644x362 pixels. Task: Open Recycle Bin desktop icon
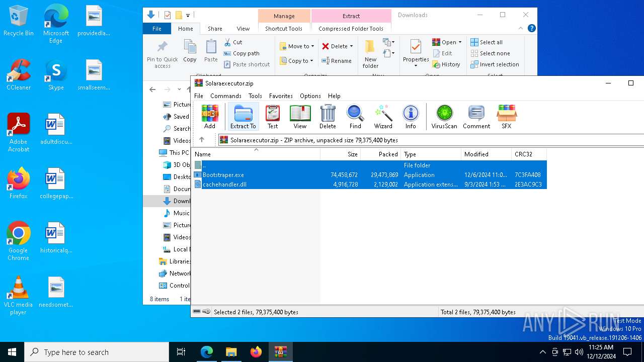(x=19, y=21)
